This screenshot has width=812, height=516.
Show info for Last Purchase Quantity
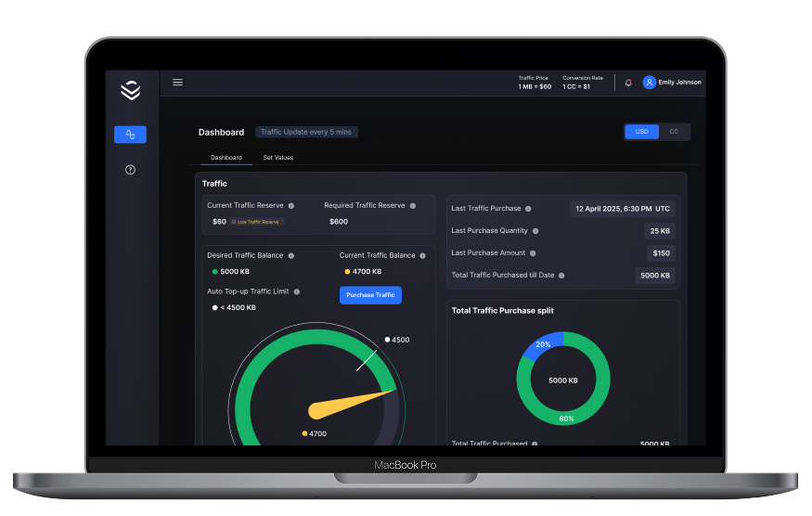click(535, 231)
